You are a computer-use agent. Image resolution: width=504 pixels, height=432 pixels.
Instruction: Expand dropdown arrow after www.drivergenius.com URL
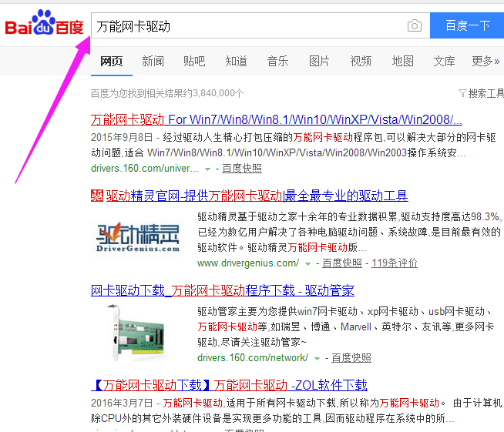click(x=307, y=263)
